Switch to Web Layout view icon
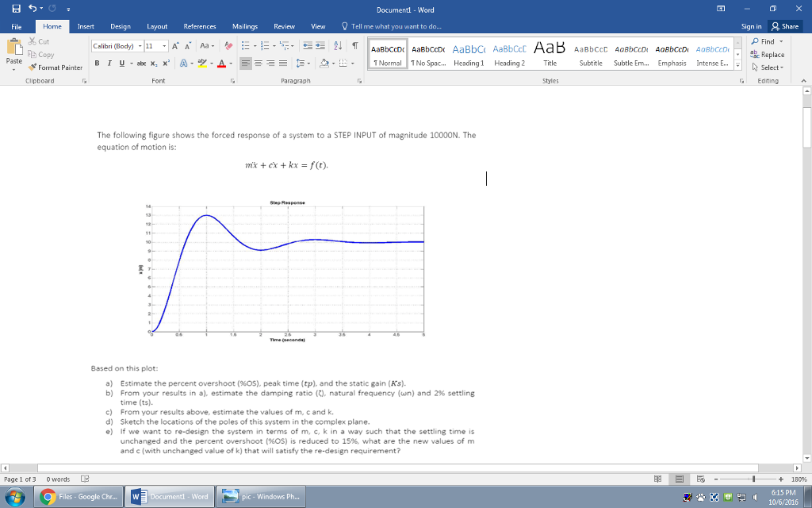Viewport: 812px width, 508px height. click(x=701, y=479)
